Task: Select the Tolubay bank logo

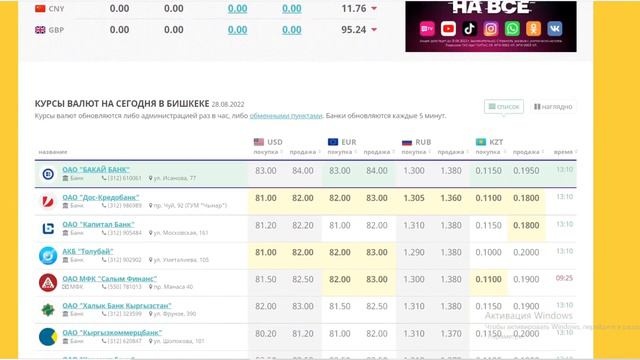Action: point(48,256)
